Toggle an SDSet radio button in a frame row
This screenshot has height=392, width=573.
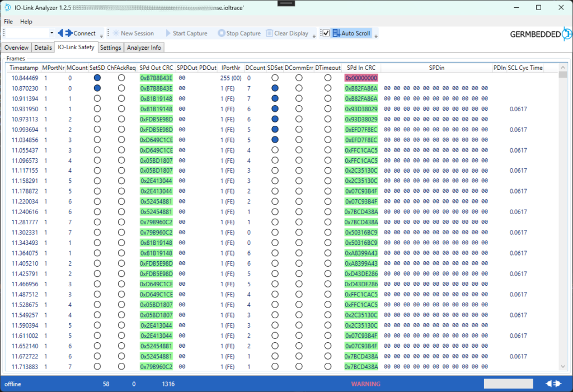click(x=274, y=87)
